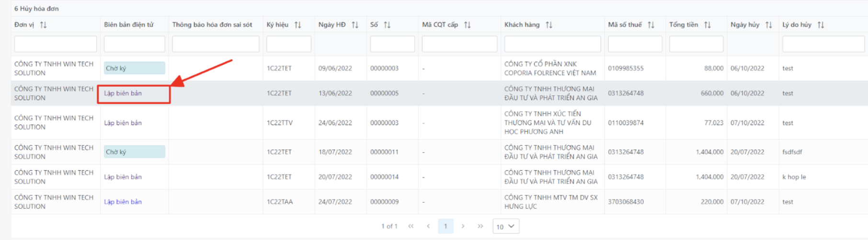Viewport: 868px width, 240px height.
Task: Sort table by Đơn vị column icon
Action: 43,25
